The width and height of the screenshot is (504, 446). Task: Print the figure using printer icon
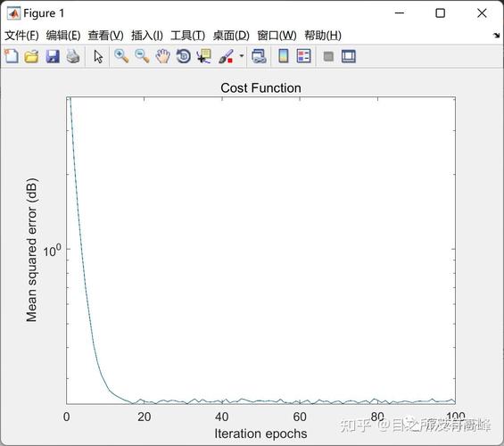[x=73, y=56]
